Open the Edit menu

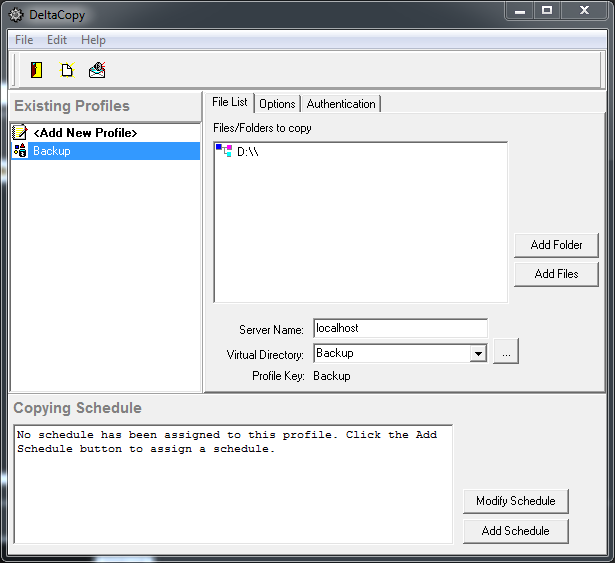(x=57, y=40)
